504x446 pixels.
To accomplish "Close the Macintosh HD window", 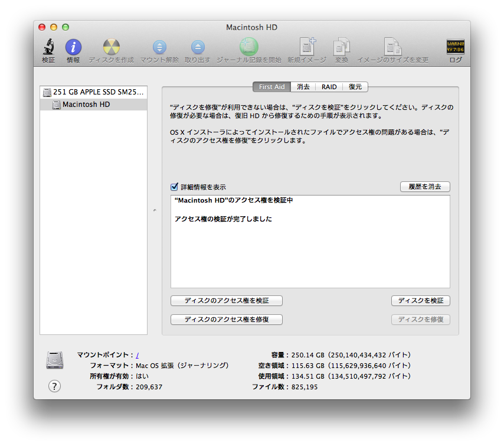I will pos(42,27).
